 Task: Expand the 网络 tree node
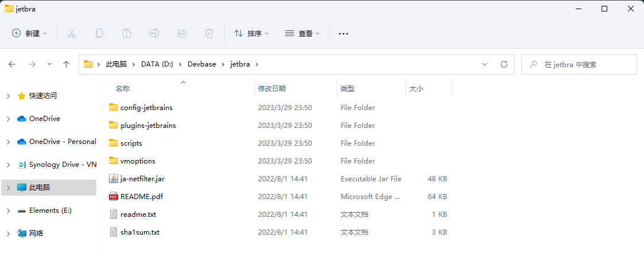[x=9, y=233]
